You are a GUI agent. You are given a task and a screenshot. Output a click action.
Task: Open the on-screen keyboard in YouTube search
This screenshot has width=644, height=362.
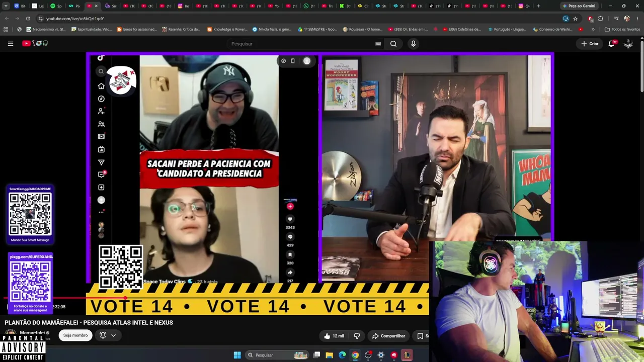(378, 44)
